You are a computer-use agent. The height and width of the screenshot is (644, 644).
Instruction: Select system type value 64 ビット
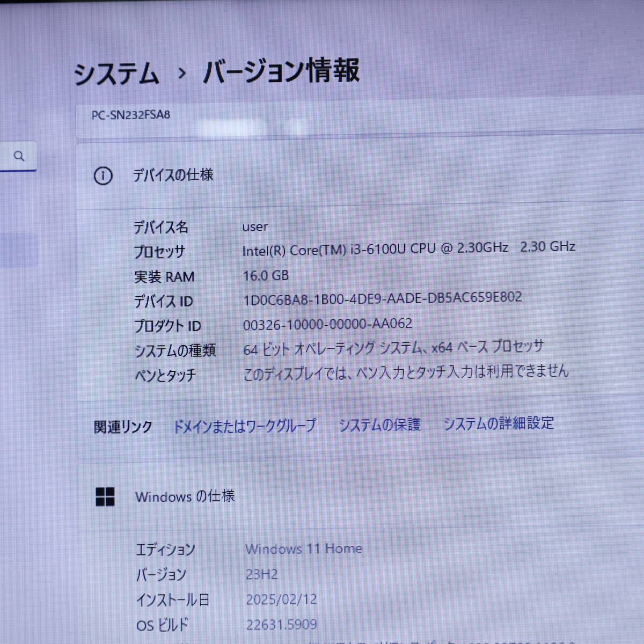pyautogui.click(x=393, y=348)
